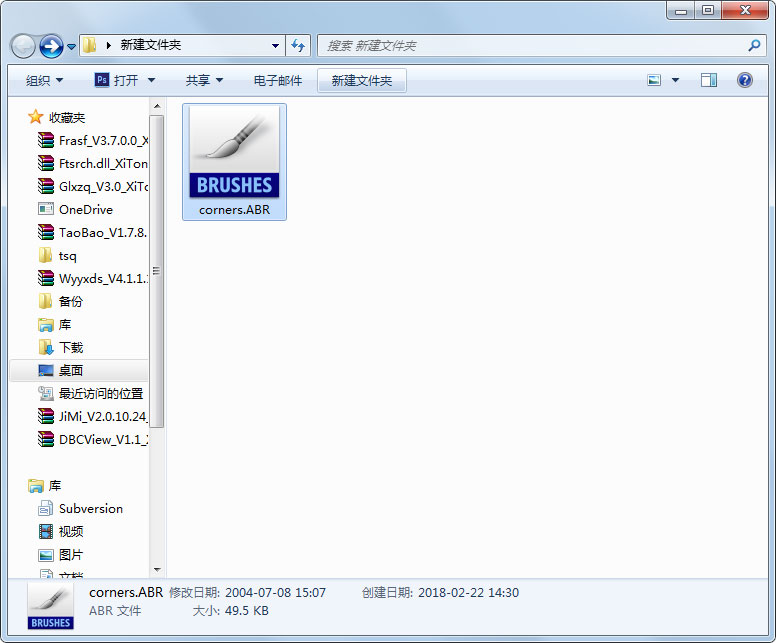Open more view options dropdown arrow
The image size is (776, 643).
(675, 80)
